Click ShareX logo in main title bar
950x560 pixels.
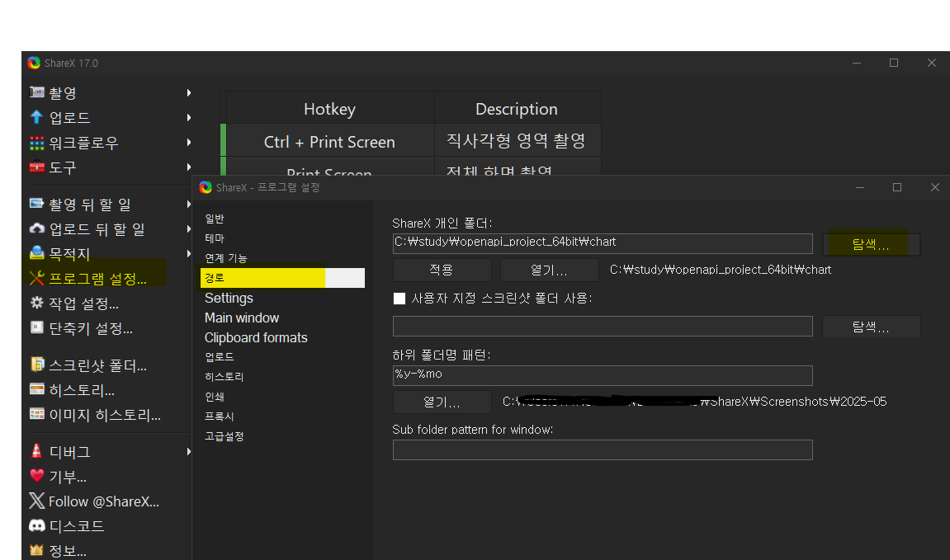pos(34,63)
